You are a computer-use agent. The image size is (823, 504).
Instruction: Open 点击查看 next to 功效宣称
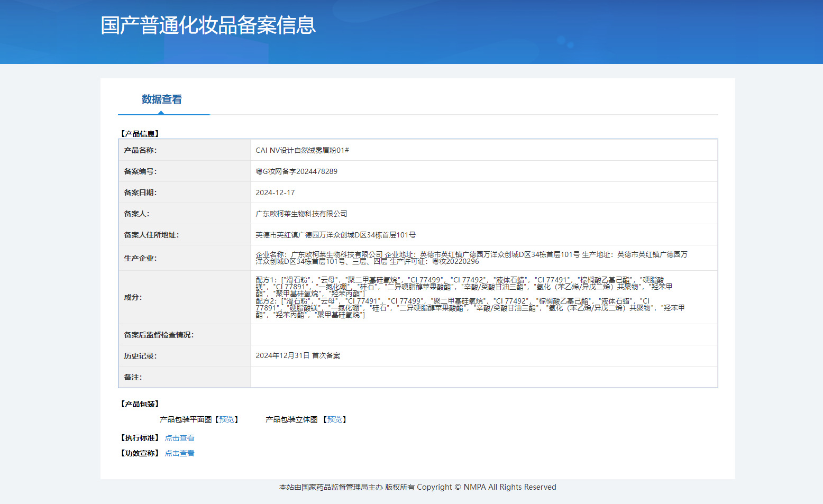(179, 453)
